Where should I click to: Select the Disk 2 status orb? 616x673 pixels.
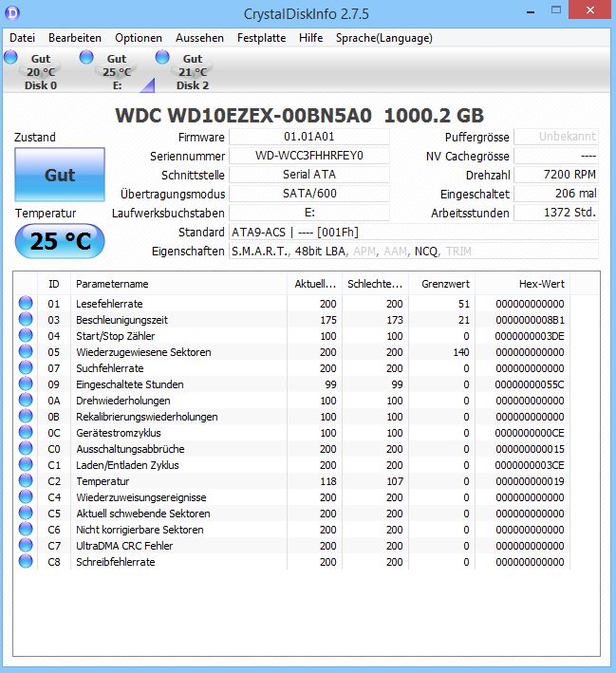click(x=162, y=57)
